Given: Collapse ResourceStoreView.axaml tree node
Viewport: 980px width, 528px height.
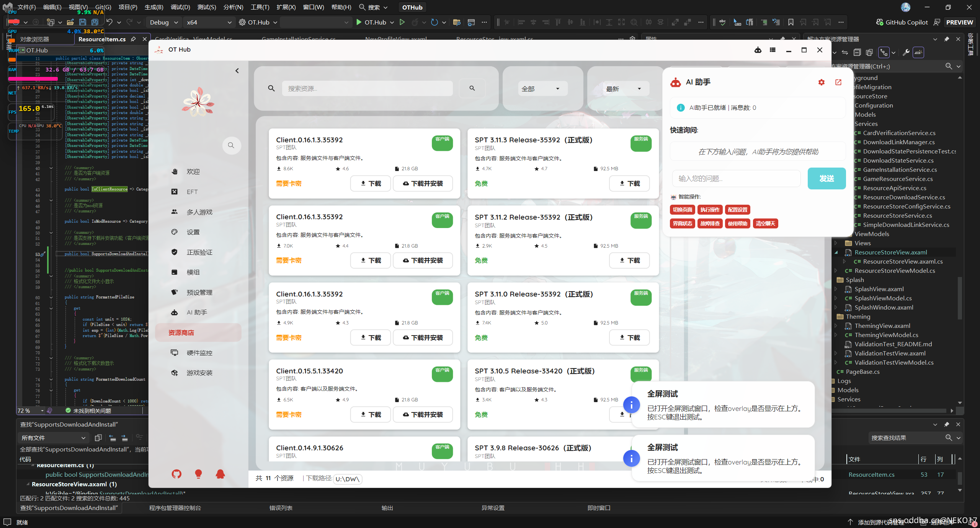Looking at the screenshot, I should [x=836, y=252].
